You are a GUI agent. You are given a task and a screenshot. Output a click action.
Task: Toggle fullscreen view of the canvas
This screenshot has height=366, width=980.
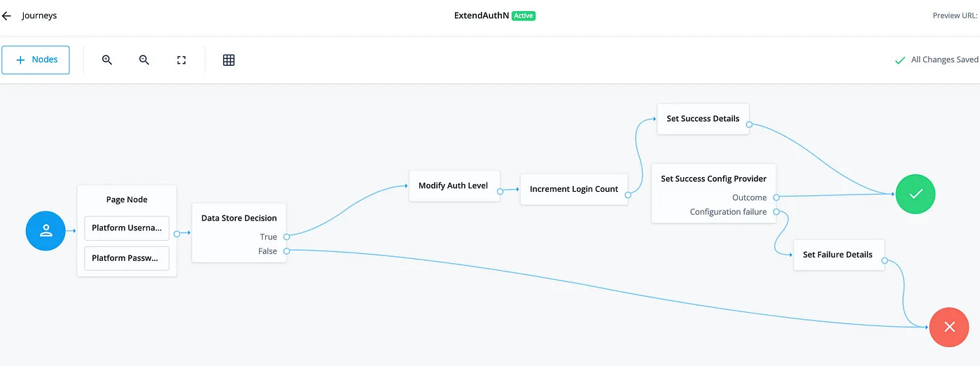(181, 60)
